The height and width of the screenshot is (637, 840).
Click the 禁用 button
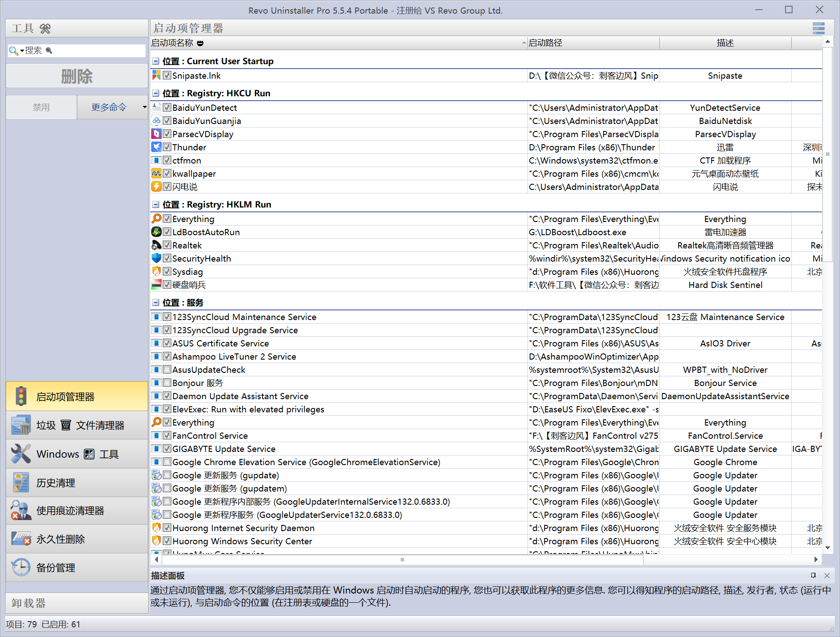click(x=41, y=107)
